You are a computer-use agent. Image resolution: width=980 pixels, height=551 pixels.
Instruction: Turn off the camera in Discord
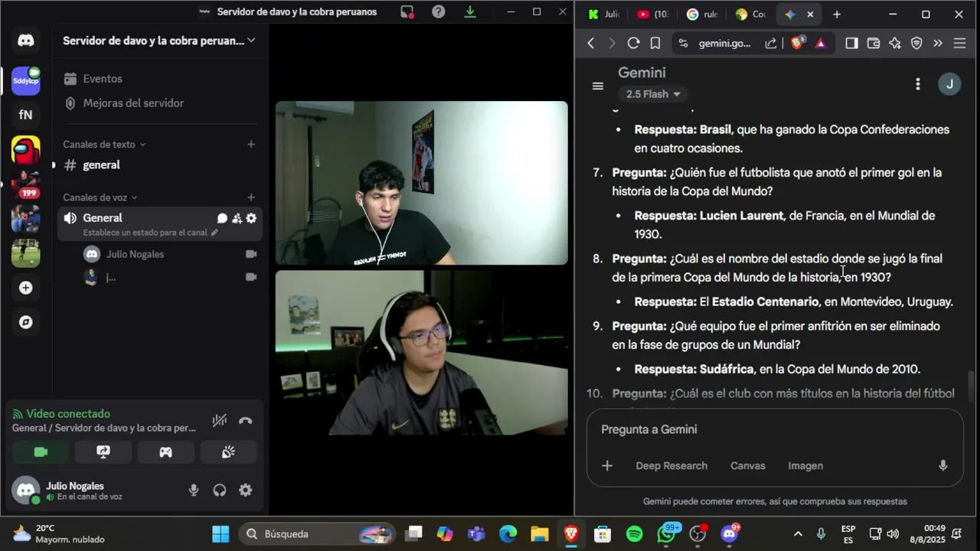tap(41, 452)
